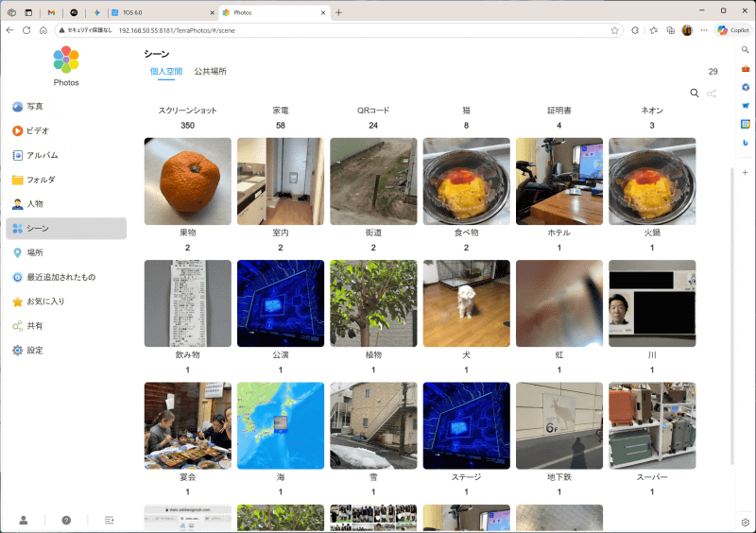Open the スーパー luggage thumbnail

click(652, 426)
